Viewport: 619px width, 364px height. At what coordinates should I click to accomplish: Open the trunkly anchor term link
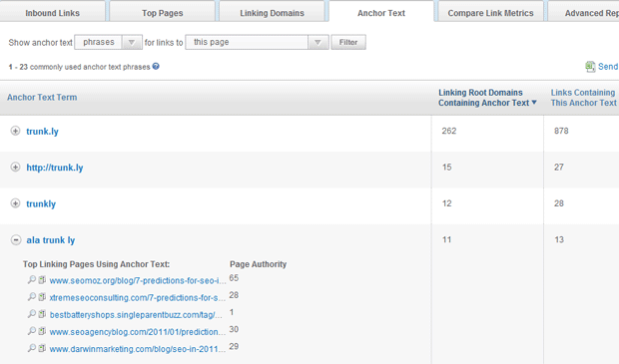[41, 203]
